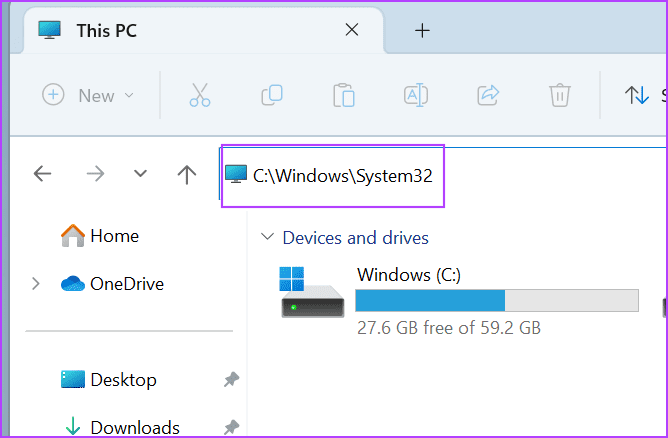Go up one folder level arrow
668x438 pixels.
(187, 174)
